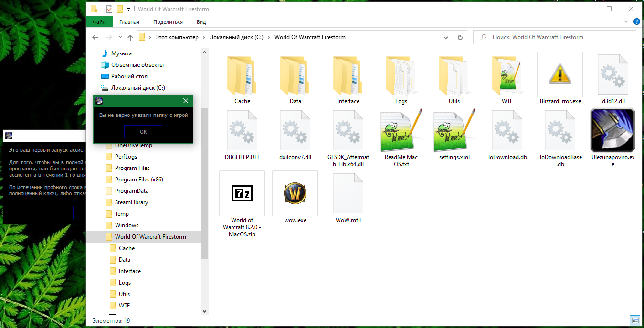Select the ReadMe Mac OS.txt file
The height and width of the screenshot is (328, 644).
[x=401, y=130]
